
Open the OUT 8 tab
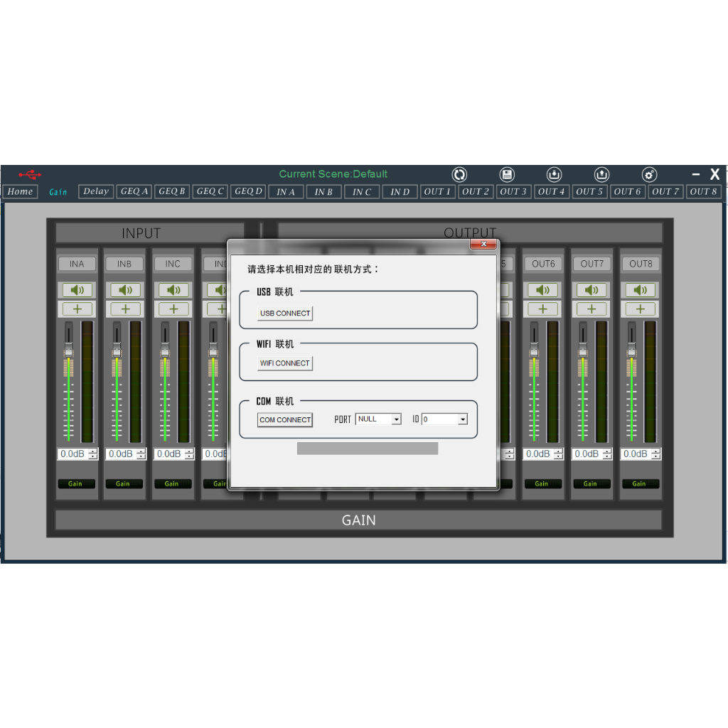pos(704,191)
